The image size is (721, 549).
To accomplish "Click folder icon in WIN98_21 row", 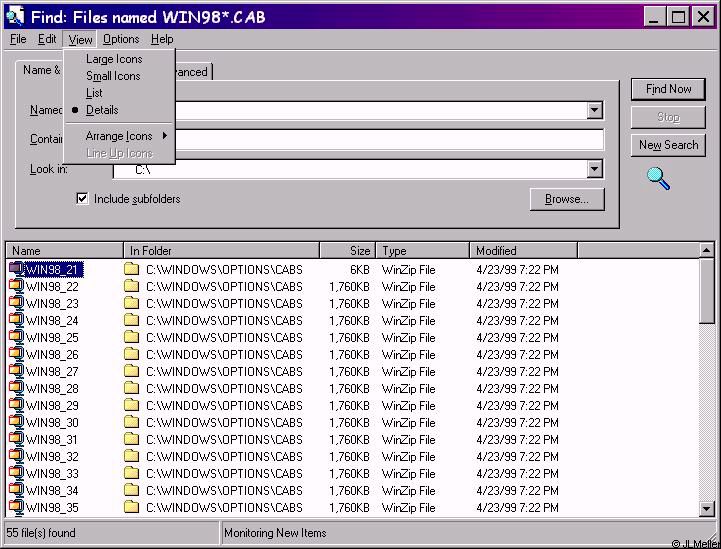I will point(132,269).
